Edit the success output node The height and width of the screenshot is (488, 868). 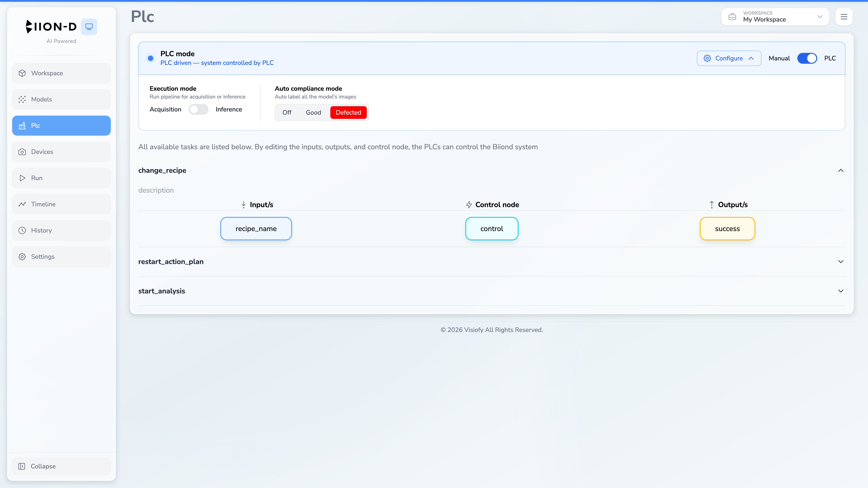(728, 229)
